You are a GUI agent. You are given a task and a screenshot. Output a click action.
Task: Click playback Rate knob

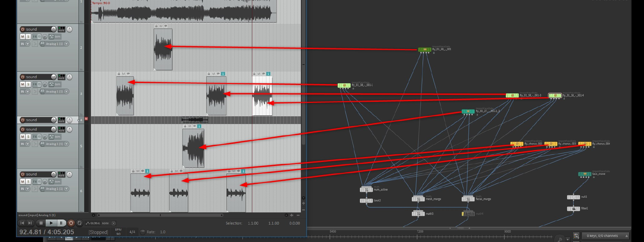pyautogui.click(x=143, y=232)
